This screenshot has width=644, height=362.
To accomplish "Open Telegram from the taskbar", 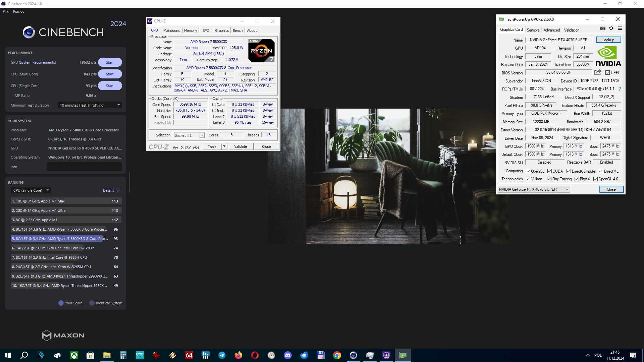I will pos(222,355).
